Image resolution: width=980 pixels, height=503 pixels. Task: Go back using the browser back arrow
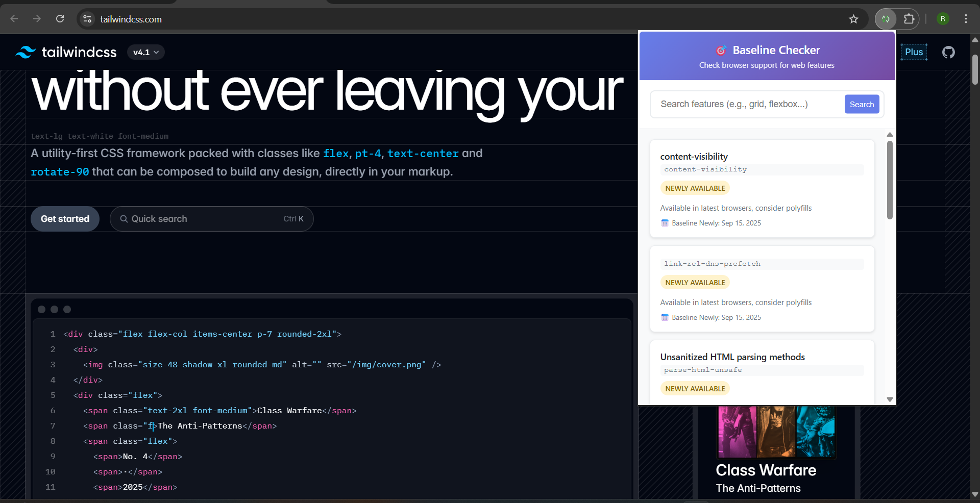coord(14,19)
